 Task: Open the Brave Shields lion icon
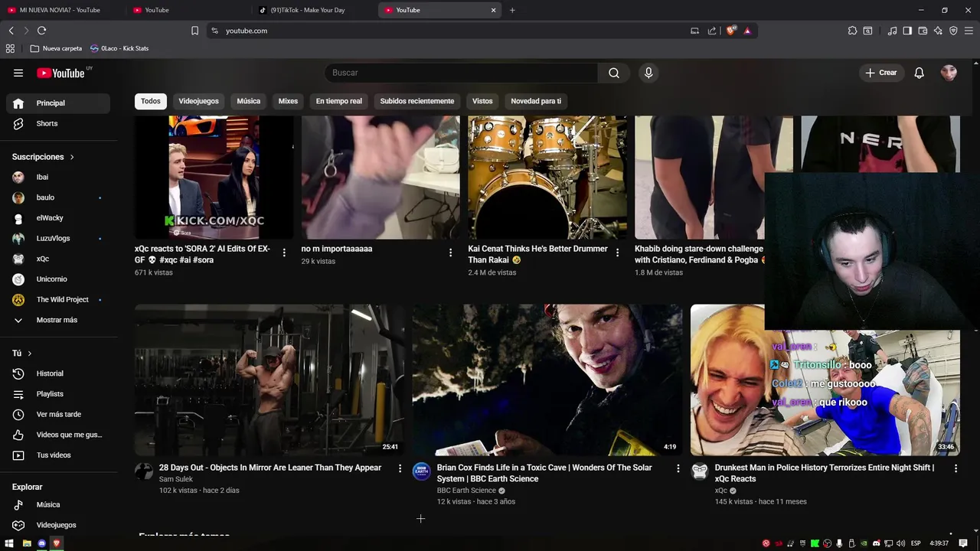(x=731, y=31)
